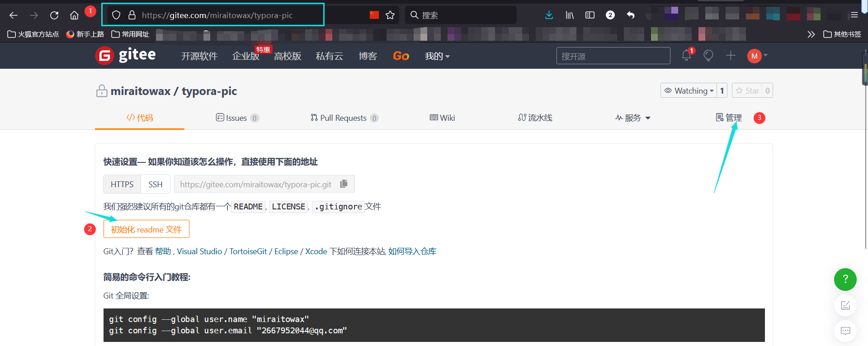Click the lightbulb icon in the header
This screenshot has height=346, width=868.
click(708, 56)
